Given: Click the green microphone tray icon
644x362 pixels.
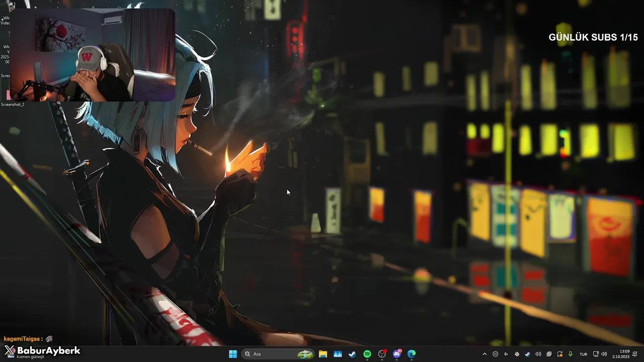Looking at the screenshot, I should coord(571,354).
